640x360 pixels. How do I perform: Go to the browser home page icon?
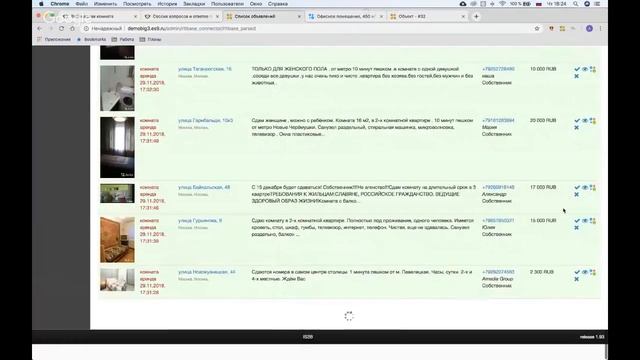click(x=73, y=29)
